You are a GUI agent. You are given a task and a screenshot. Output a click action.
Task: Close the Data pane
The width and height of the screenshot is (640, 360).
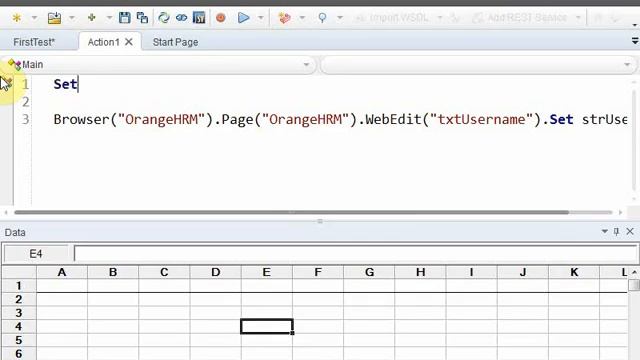click(630, 231)
